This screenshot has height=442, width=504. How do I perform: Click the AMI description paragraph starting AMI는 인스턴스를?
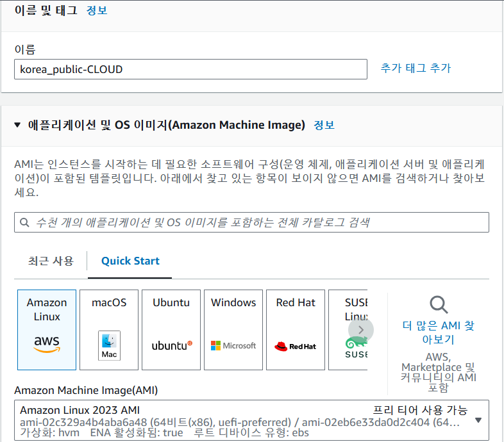(249, 178)
